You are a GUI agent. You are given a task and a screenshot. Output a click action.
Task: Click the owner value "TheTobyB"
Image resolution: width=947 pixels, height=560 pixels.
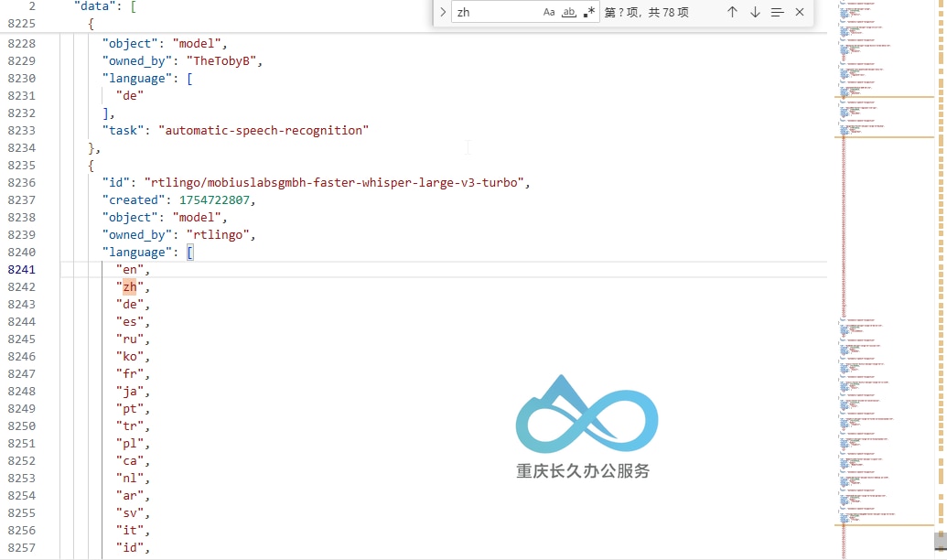click(221, 61)
